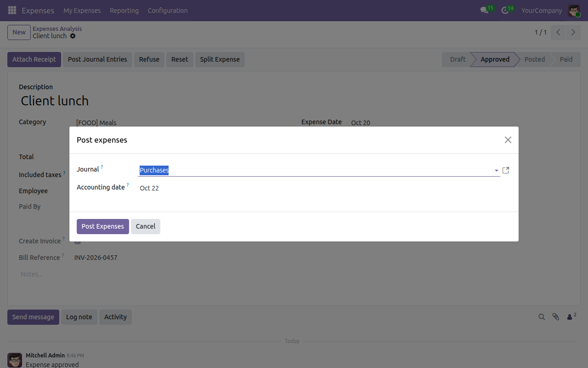Close the Post expenses dialog
The height and width of the screenshot is (368, 588).
(x=508, y=140)
